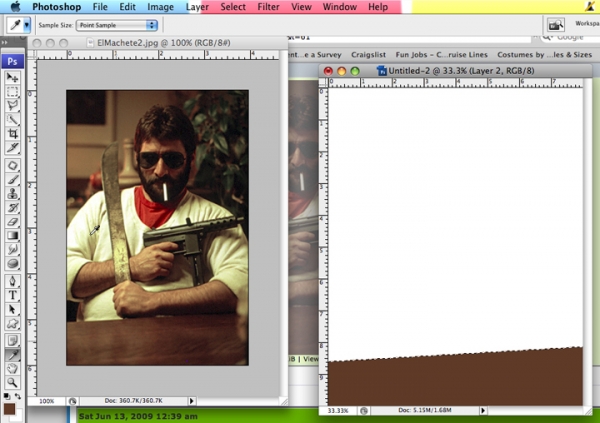Click the Google search field in browser

[570, 38]
